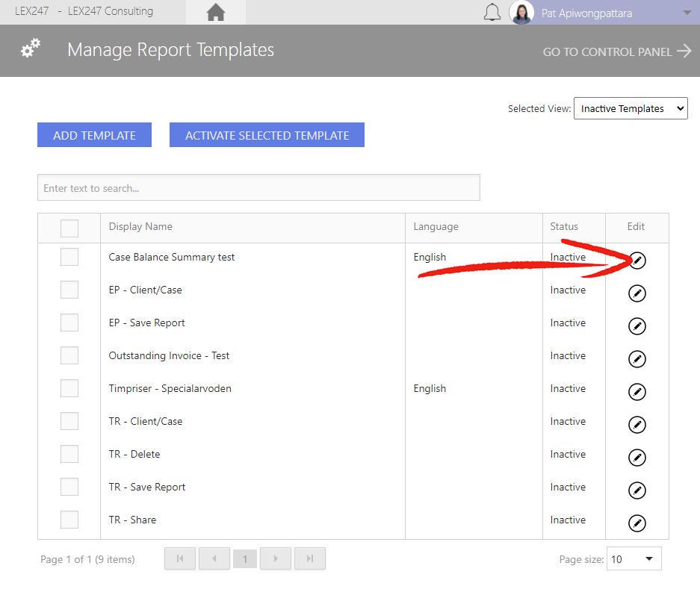700x598 pixels.
Task: Check the TR - Share row
Action: 69,520
